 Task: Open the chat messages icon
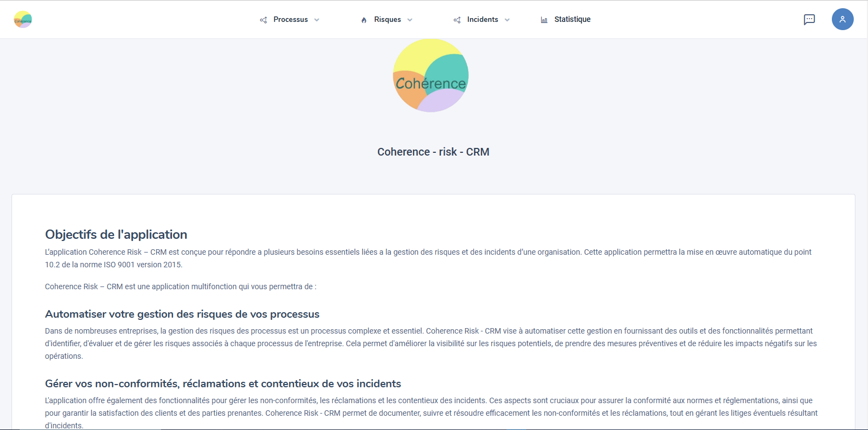click(x=809, y=20)
